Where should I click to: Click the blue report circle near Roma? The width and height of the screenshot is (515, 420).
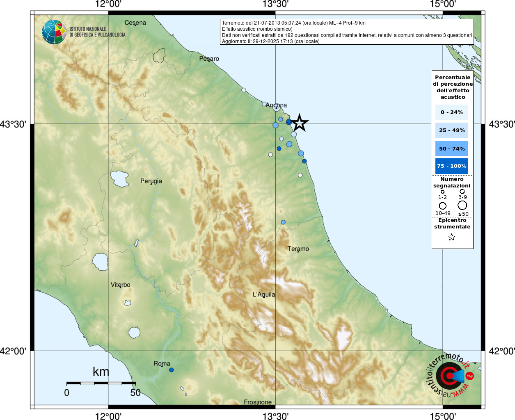[x=172, y=370]
